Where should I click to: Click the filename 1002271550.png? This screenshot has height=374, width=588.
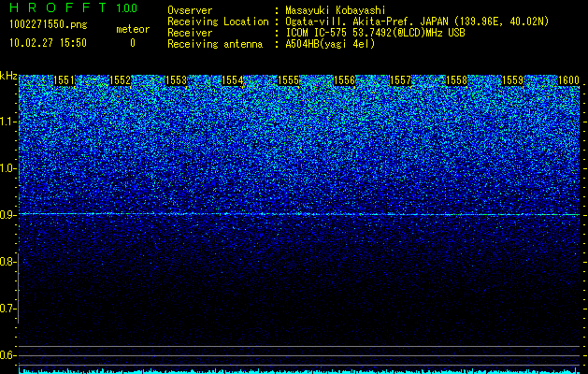click(49, 25)
